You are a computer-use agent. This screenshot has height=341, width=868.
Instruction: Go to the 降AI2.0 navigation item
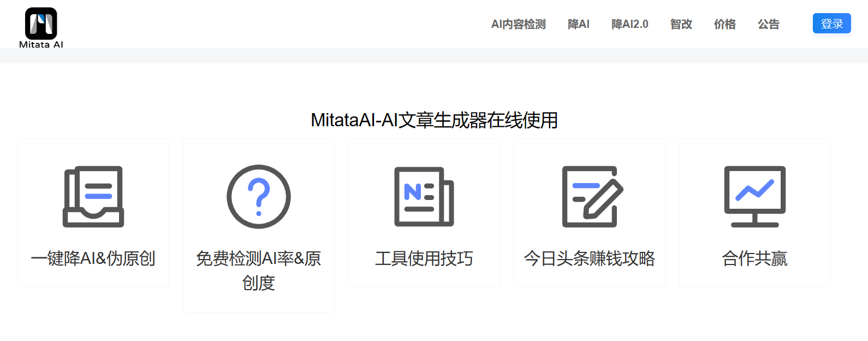point(629,24)
